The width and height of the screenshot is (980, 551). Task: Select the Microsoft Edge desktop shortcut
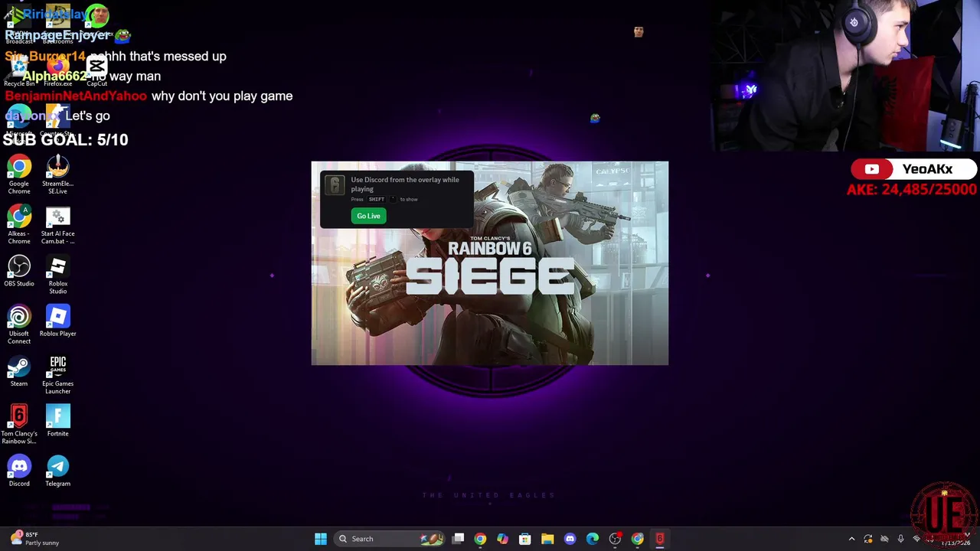pos(19,122)
